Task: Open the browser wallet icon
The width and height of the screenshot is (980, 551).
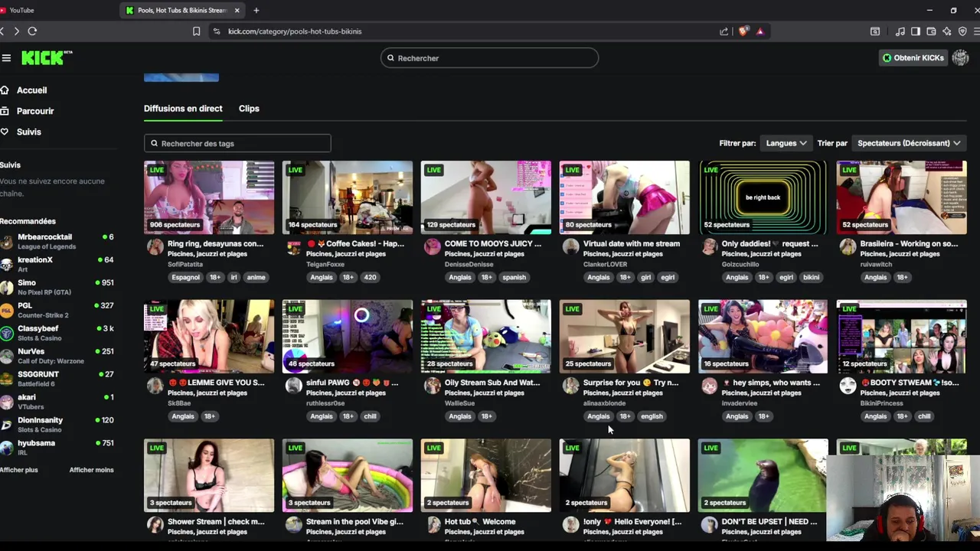Action: coord(931,31)
